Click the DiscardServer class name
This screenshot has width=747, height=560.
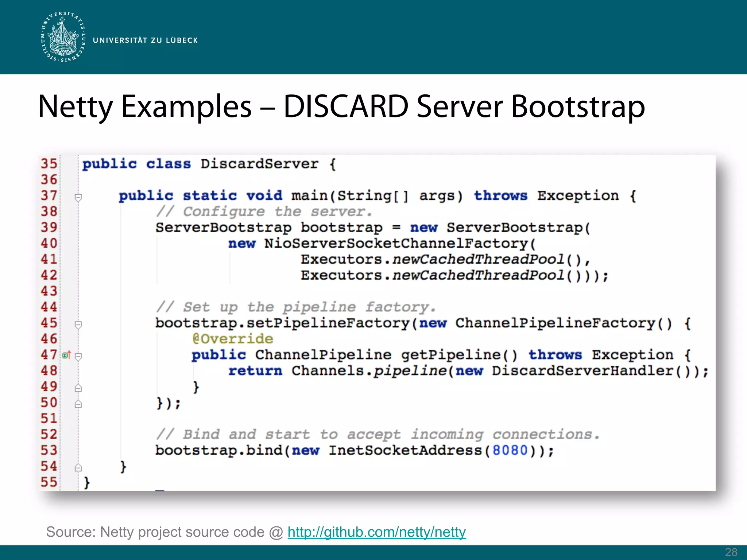[x=259, y=164]
